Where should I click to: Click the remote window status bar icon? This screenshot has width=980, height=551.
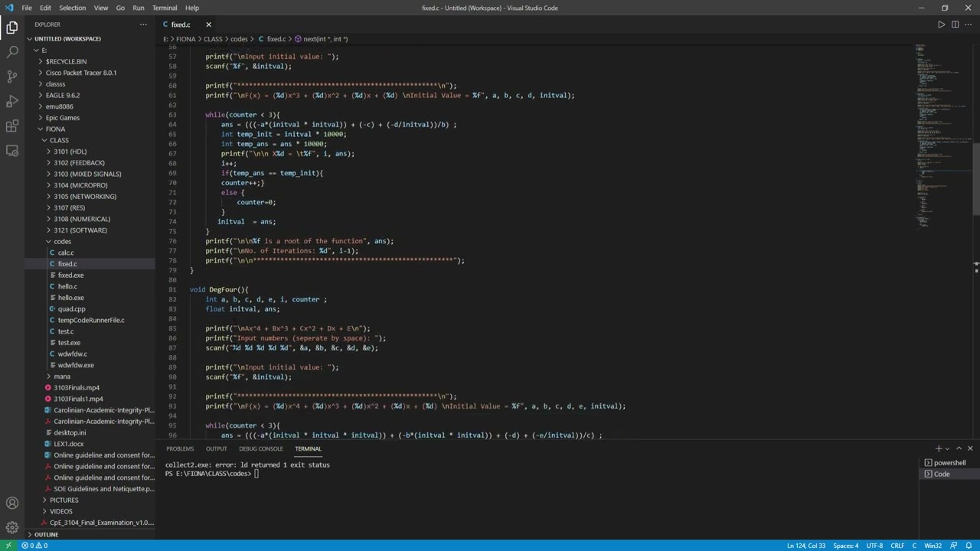(x=8, y=546)
